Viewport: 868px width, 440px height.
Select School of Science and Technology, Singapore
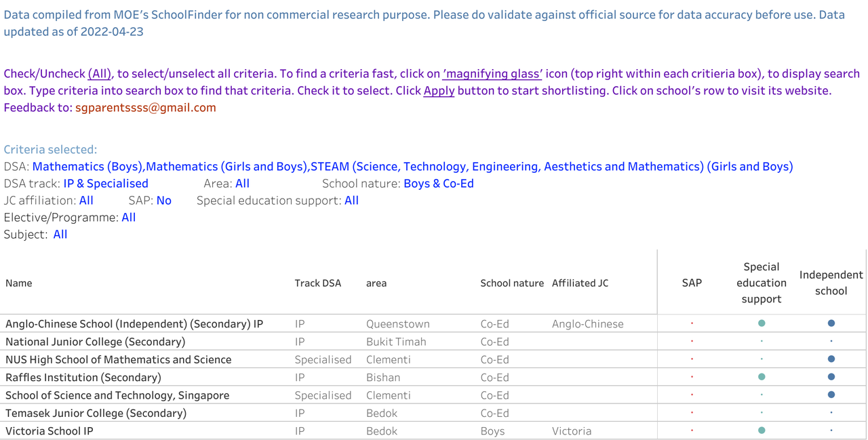pos(117,395)
